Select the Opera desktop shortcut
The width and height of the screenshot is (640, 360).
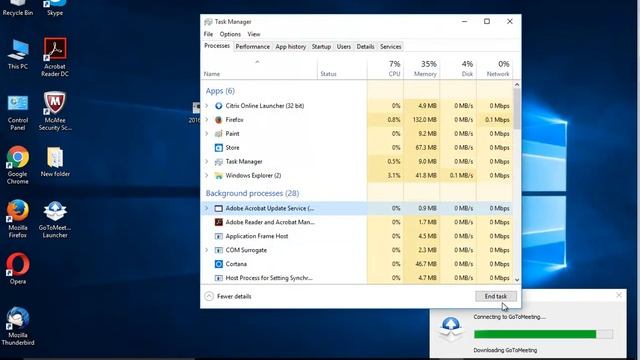point(18,268)
